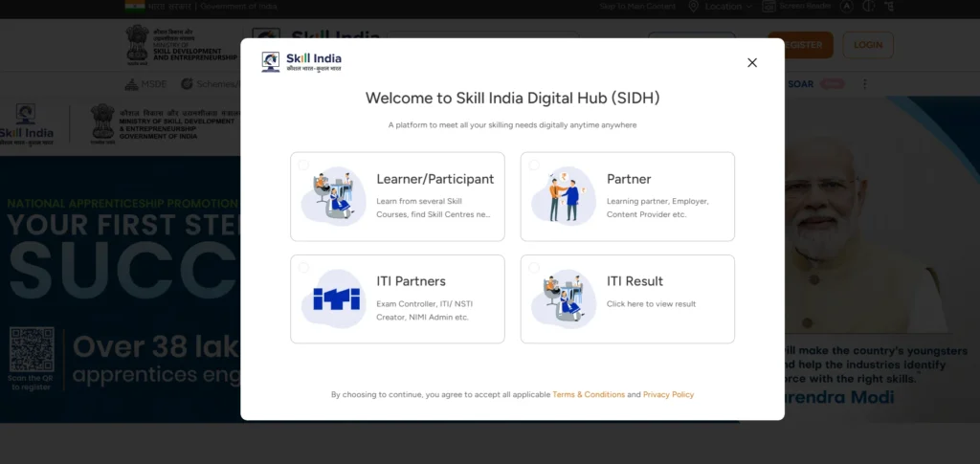This screenshot has height=464, width=980.
Task: Click the text size 'A' icon
Action: [846, 7]
